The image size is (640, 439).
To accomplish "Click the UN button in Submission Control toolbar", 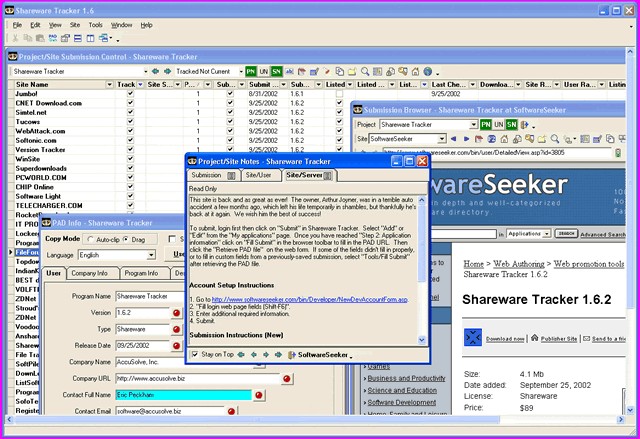I will tap(263, 72).
